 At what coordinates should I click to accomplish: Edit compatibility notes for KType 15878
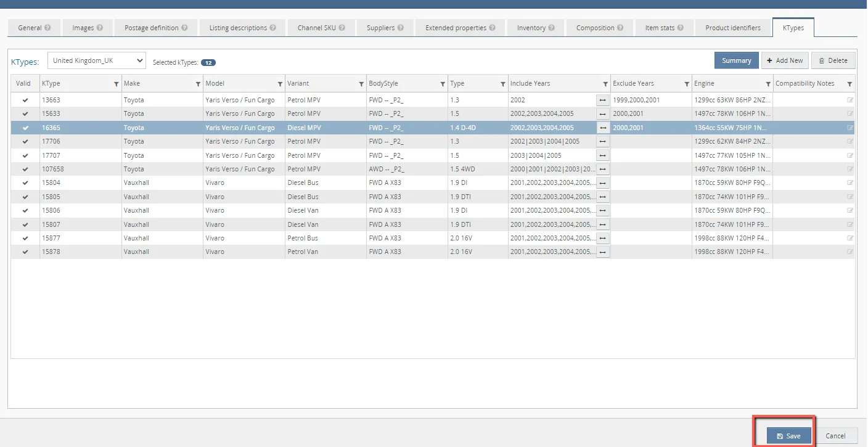(850, 252)
